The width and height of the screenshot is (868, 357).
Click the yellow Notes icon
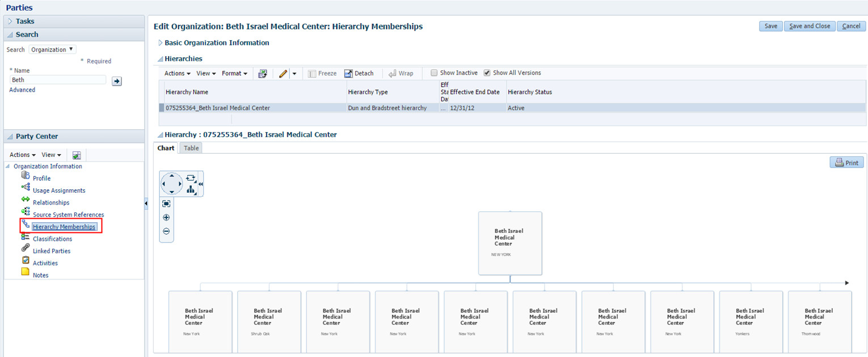pos(25,272)
